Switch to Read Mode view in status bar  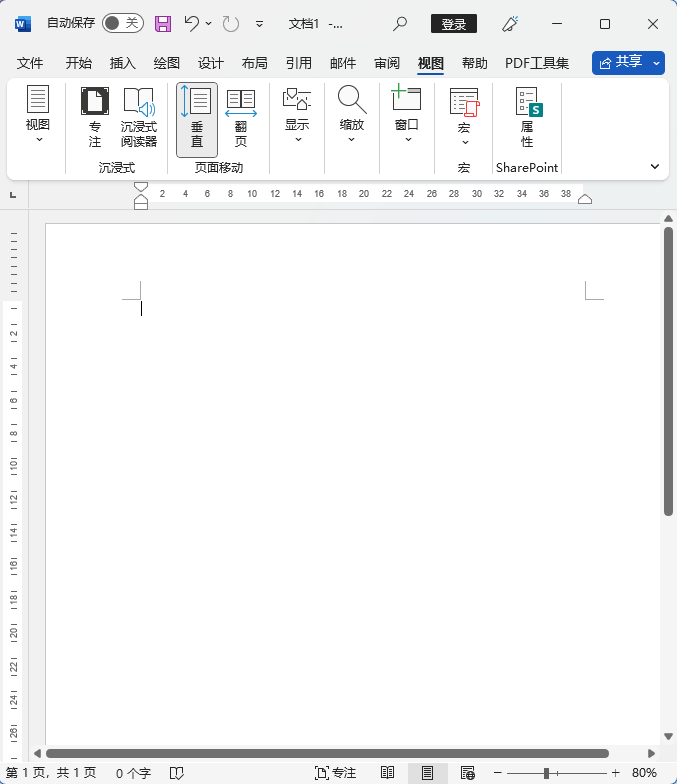click(x=388, y=773)
